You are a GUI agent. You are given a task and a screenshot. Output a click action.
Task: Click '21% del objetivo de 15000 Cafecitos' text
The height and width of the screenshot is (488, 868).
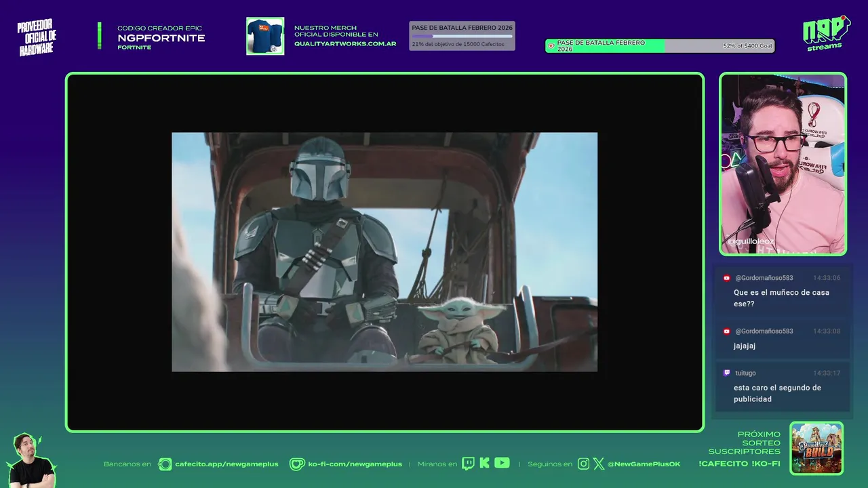point(458,44)
